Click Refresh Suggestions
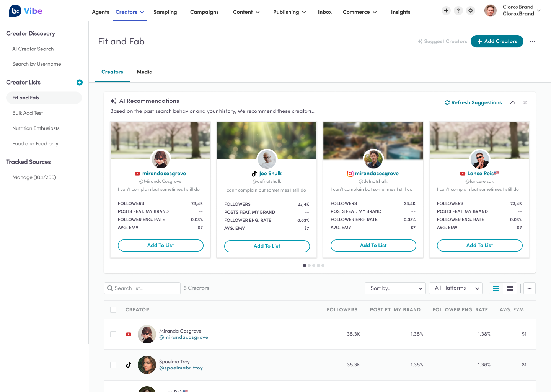Screen dimensions: 551x392 click(x=473, y=102)
